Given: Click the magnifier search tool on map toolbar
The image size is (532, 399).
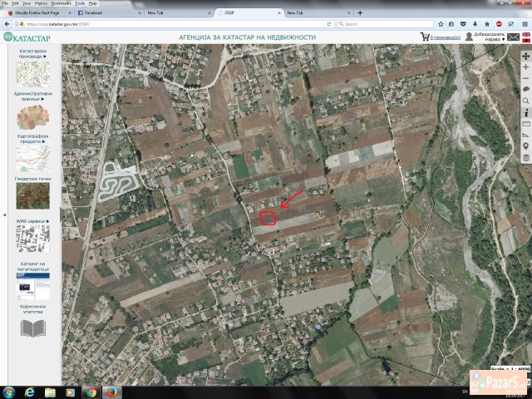Looking at the screenshot, I should click(x=525, y=101).
